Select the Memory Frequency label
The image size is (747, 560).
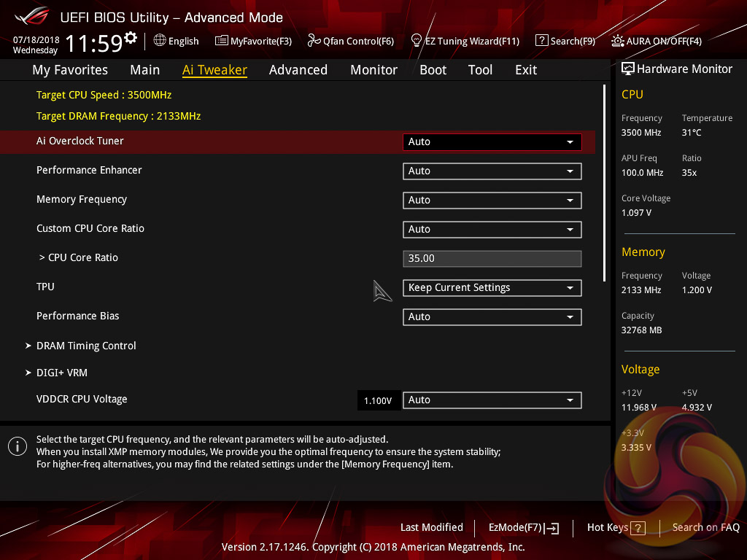(x=82, y=199)
